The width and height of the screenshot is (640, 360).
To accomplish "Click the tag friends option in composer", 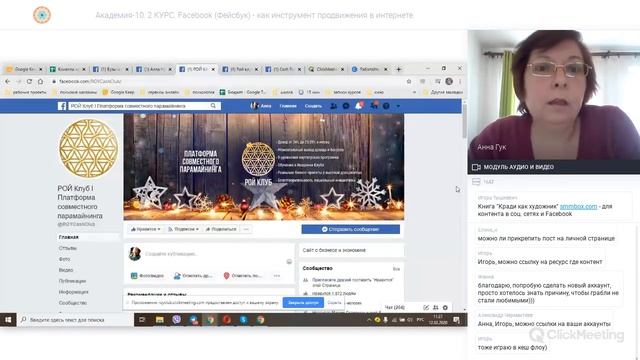I will (193, 276).
